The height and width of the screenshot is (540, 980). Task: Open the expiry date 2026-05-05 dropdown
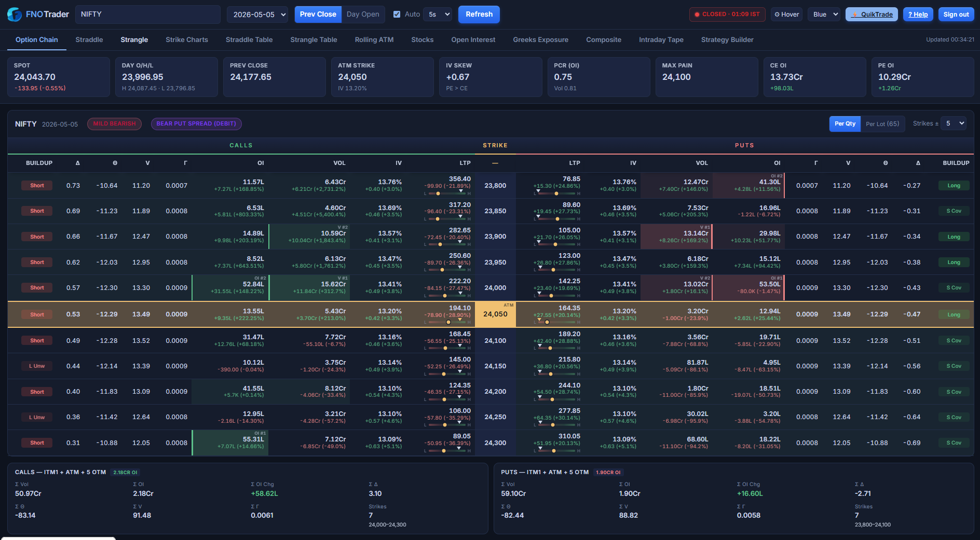point(257,15)
